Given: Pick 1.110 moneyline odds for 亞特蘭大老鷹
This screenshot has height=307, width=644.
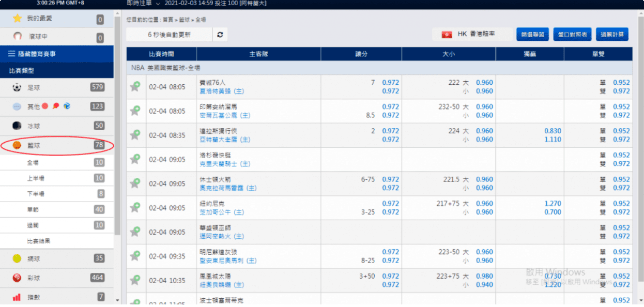Looking at the screenshot, I should (x=553, y=140).
